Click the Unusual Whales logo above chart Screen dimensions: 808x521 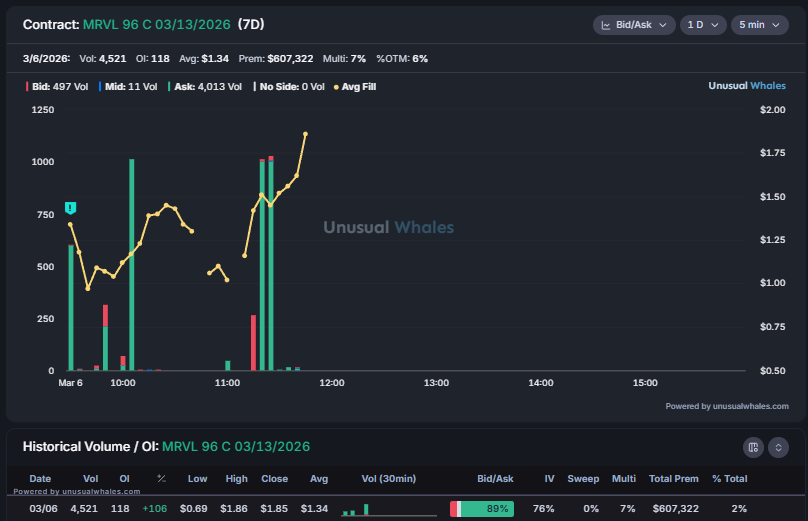coord(747,86)
